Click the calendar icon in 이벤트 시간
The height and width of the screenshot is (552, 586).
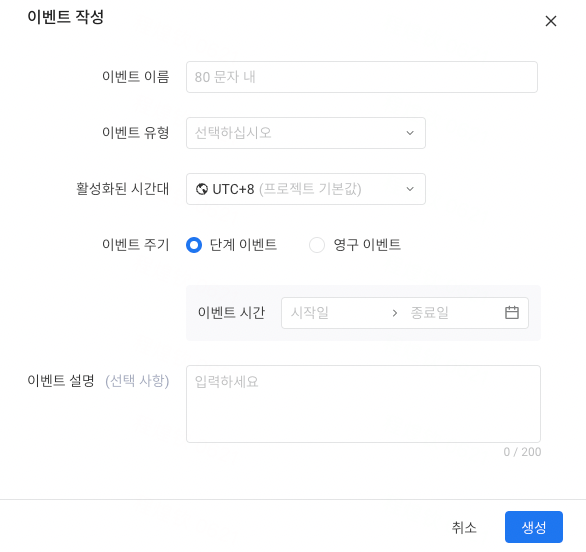512,312
